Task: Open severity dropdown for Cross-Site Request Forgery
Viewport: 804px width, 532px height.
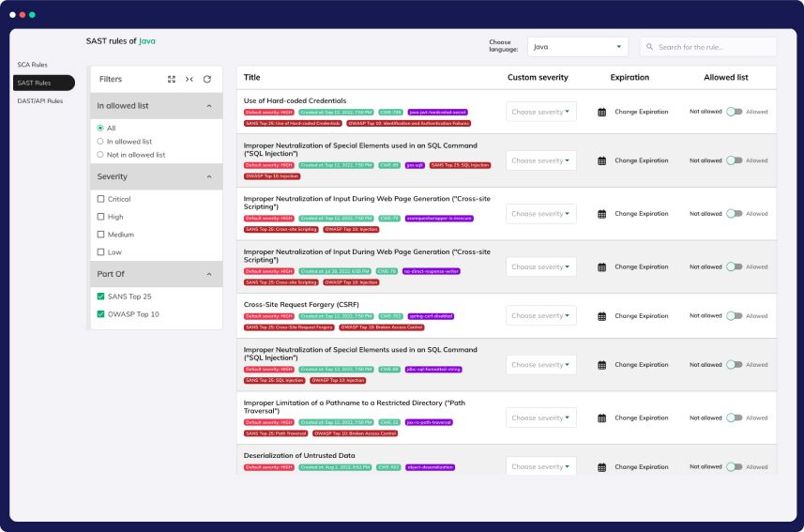Action: point(540,316)
